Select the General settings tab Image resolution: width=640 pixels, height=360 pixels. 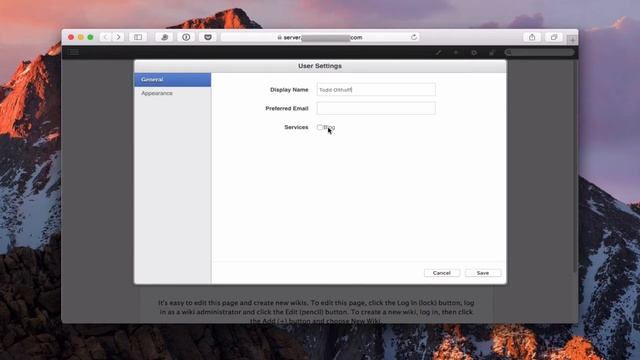(x=173, y=80)
